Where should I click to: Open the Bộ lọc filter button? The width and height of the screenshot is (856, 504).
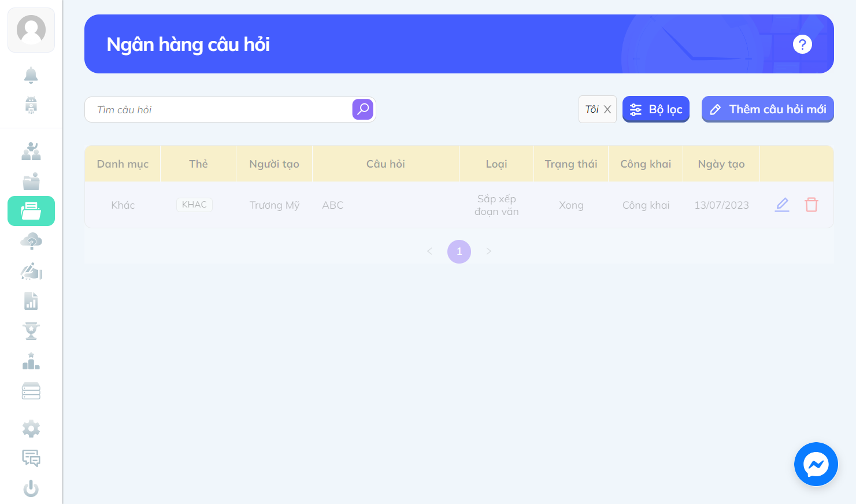pos(656,109)
